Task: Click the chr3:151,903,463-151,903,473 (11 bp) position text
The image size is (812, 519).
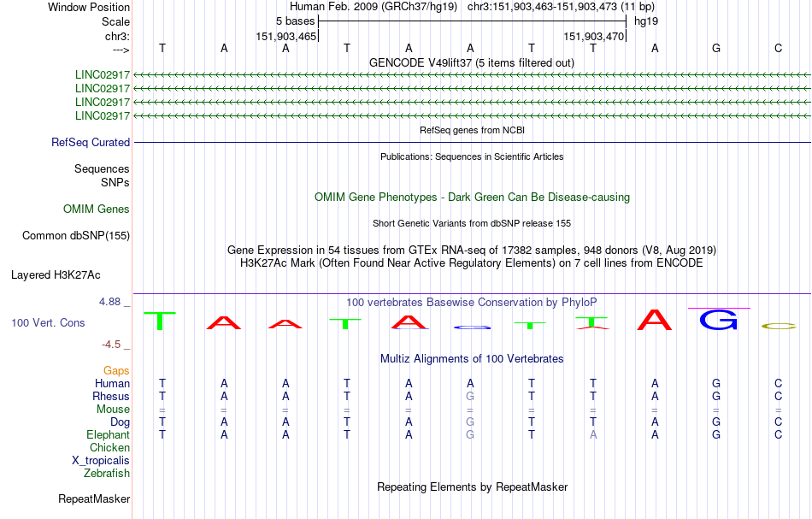Action: point(561,7)
